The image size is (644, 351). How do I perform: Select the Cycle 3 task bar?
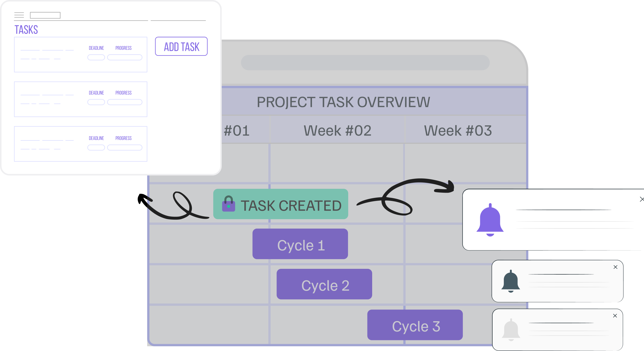415,325
